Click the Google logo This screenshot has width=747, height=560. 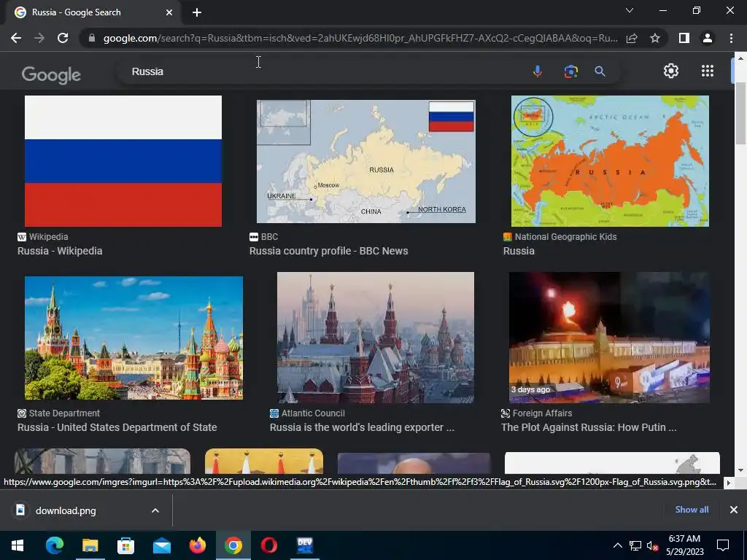(51, 75)
